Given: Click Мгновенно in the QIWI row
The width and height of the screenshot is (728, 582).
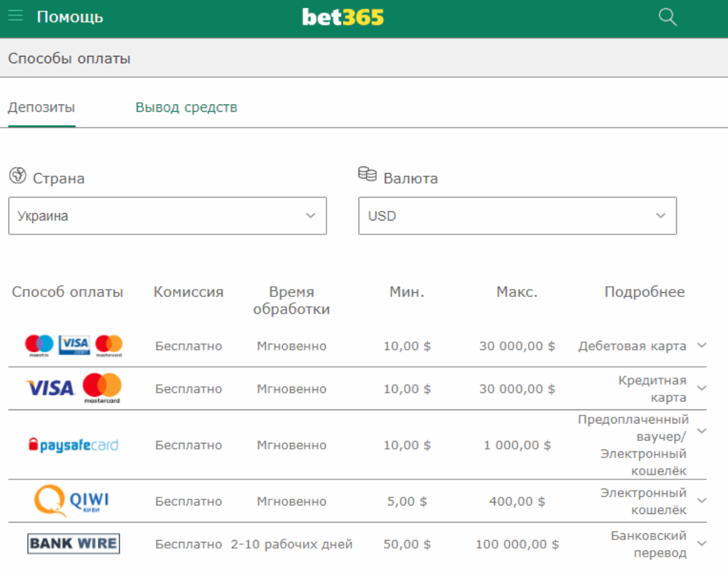Looking at the screenshot, I should 292,501.
